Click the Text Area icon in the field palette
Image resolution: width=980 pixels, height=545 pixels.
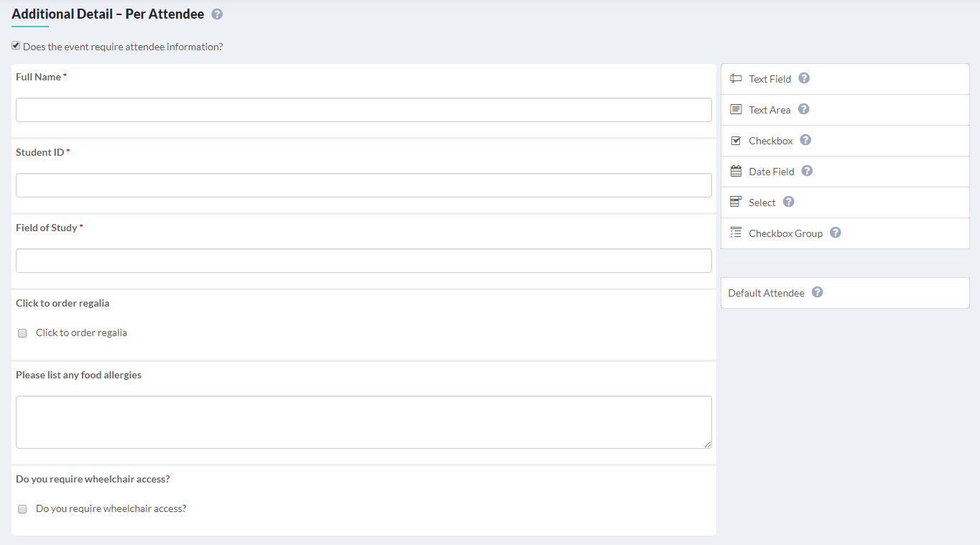tap(736, 110)
